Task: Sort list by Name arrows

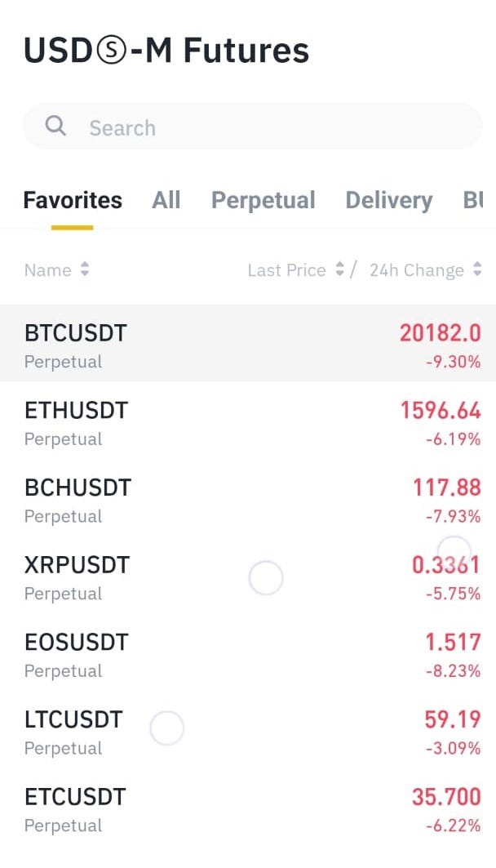Action: pyautogui.click(x=85, y=270)
